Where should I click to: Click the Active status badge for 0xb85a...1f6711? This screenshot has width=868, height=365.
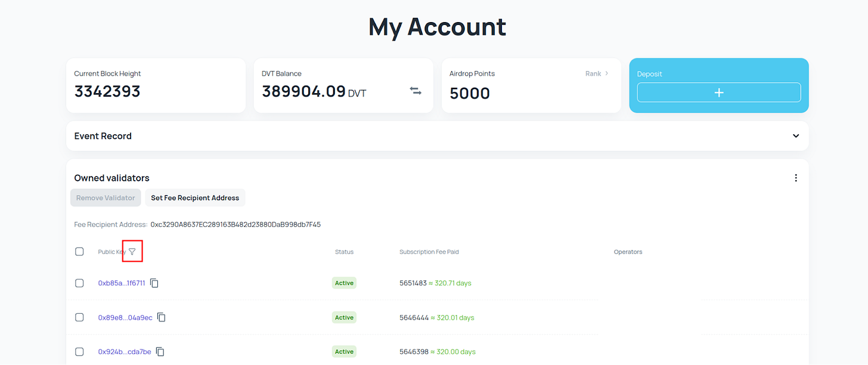pos(344,283)
